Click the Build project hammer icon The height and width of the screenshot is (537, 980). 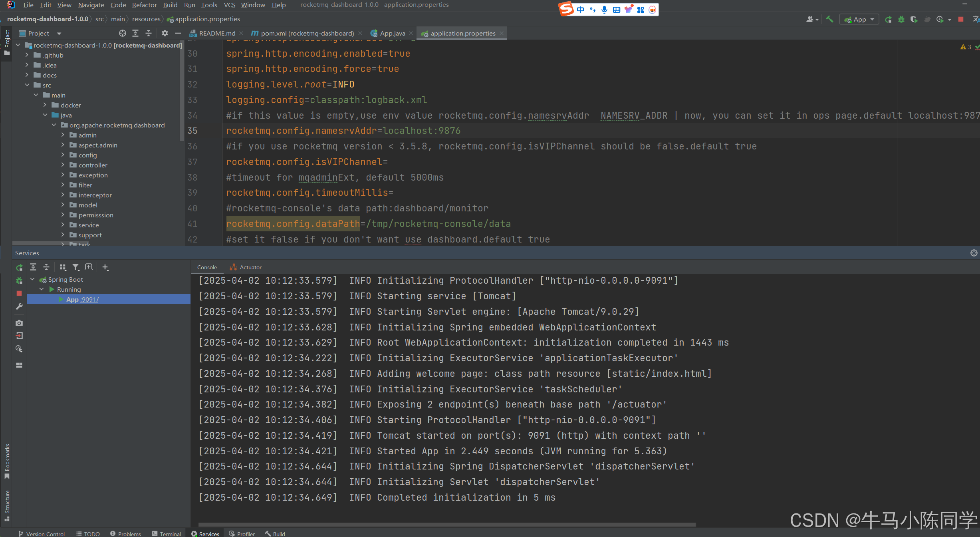[x=829, y=19]
